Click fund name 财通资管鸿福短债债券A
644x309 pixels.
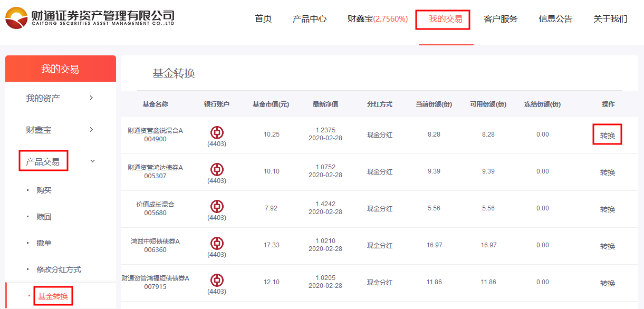click(x=155, y=278)
